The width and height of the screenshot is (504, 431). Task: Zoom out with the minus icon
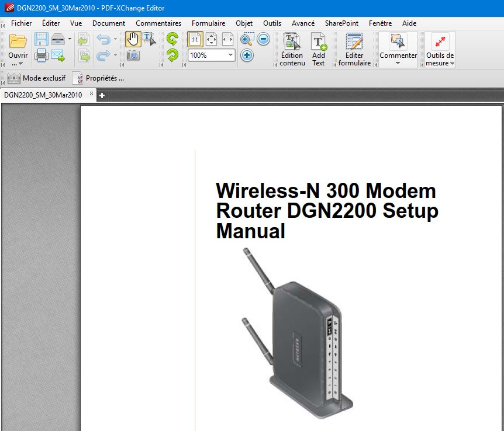(x=263, y=39)
